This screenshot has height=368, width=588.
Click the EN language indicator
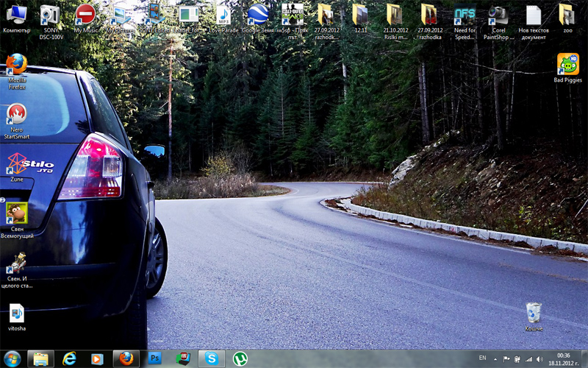point(482,358)
